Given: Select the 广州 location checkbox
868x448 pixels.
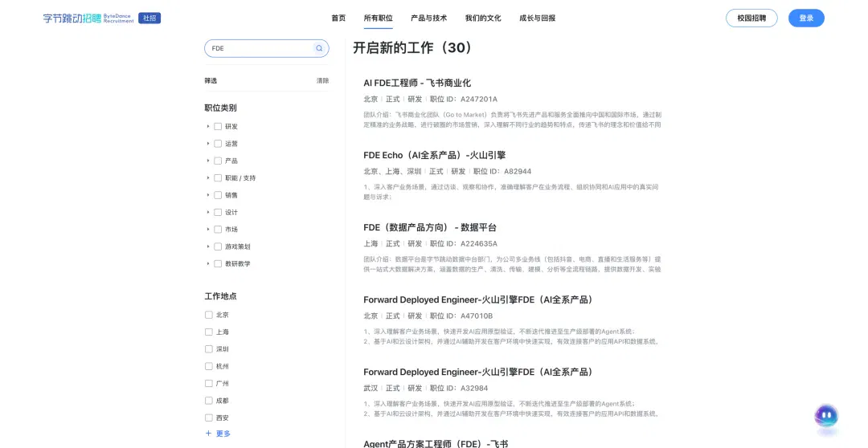Looking at the screenshot, I should tap(209, 383).
